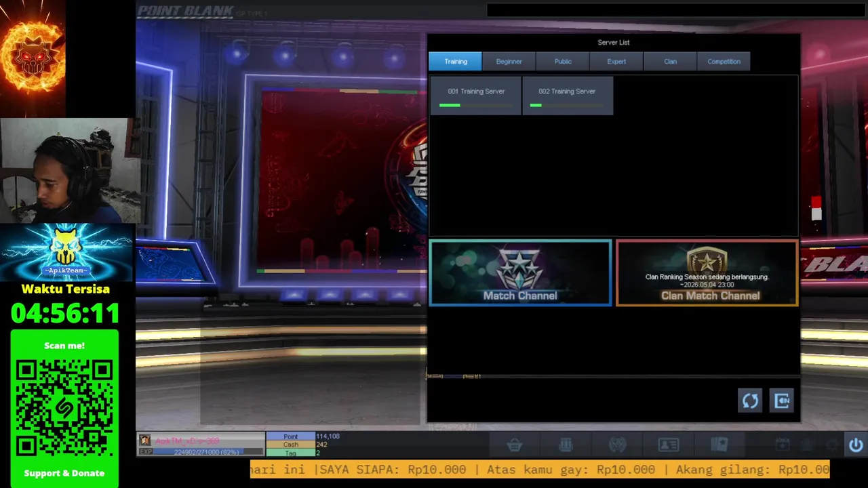Click the power button icon
The width and height of the screenshot is (868, 488).
[856, 445]
